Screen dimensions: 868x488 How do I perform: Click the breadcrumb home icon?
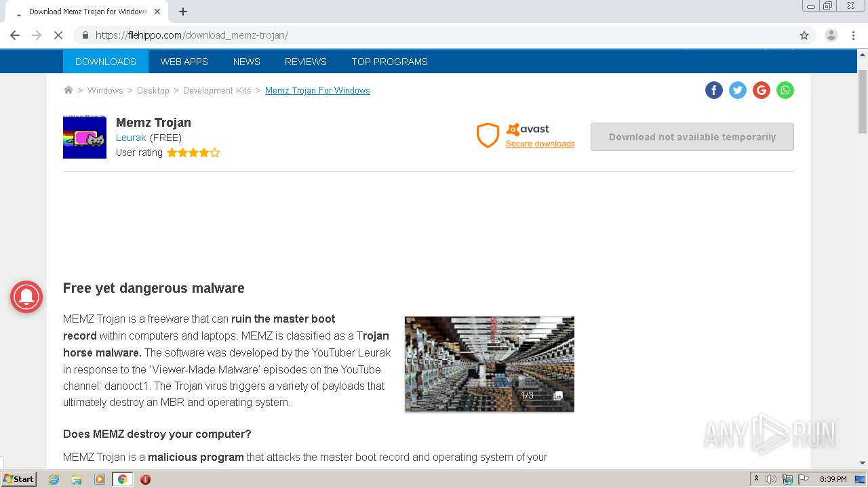(x=68, y=90)
